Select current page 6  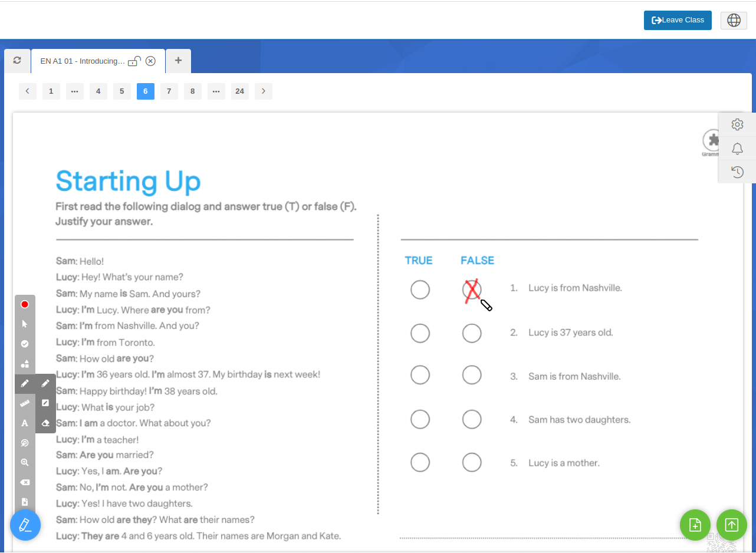(x=146, y=91)
